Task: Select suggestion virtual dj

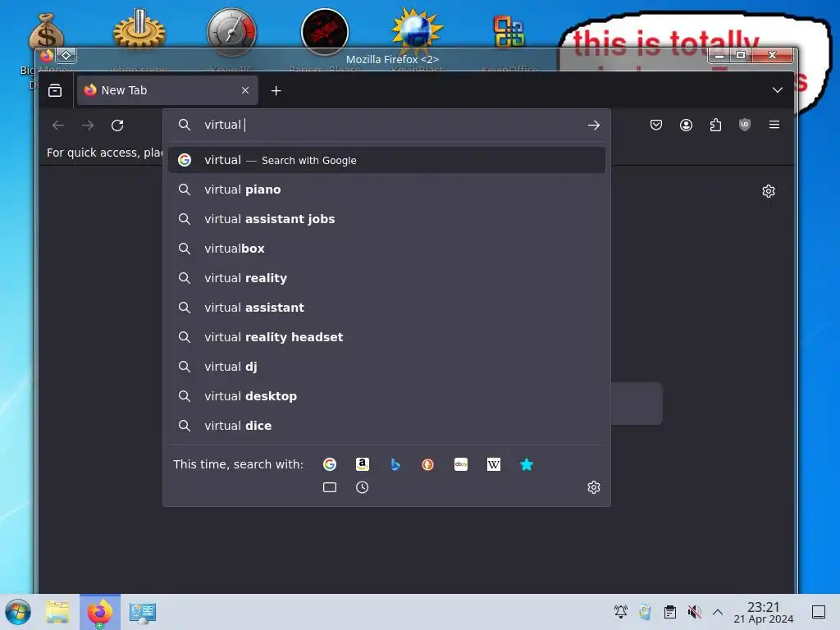Action: (387, 367)
